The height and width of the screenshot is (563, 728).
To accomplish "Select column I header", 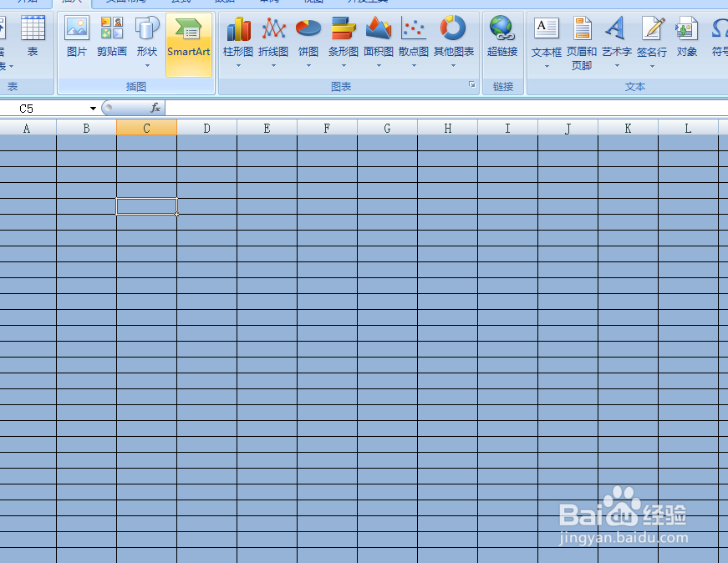I will pyautogui.click(x=507, y=128).
